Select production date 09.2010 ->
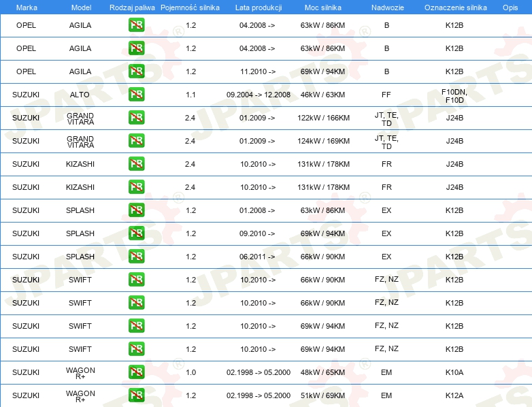Image resolution: width=532 pixels, height=407 pixels. 257,233
